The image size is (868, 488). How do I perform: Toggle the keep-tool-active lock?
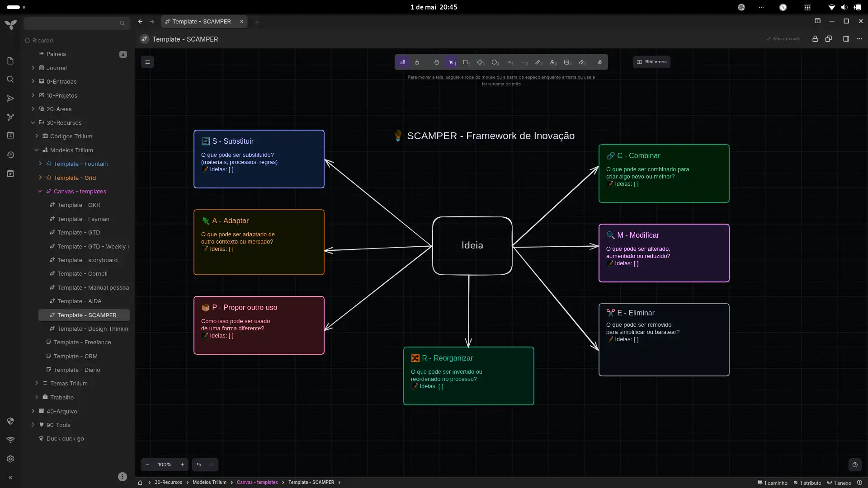[x=417, y=62]
